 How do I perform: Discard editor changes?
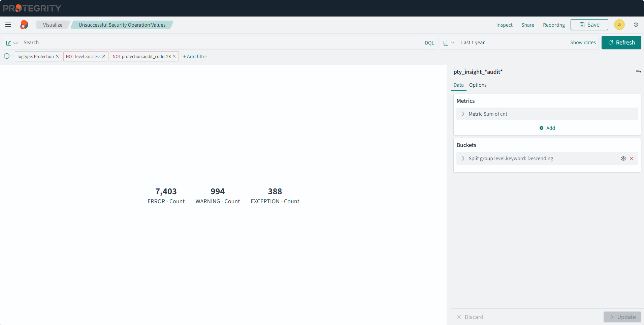pyautogui.click(x=470, y=317)
